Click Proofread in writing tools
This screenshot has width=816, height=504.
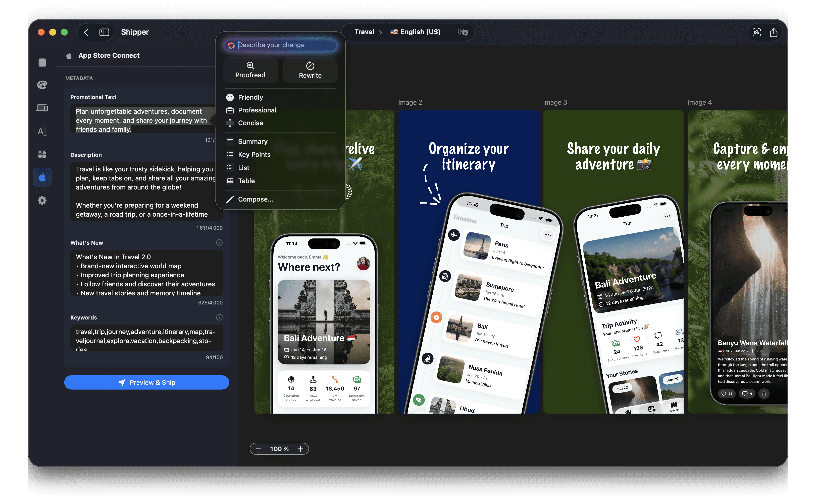pyautogui.click(x=250, y=70)
